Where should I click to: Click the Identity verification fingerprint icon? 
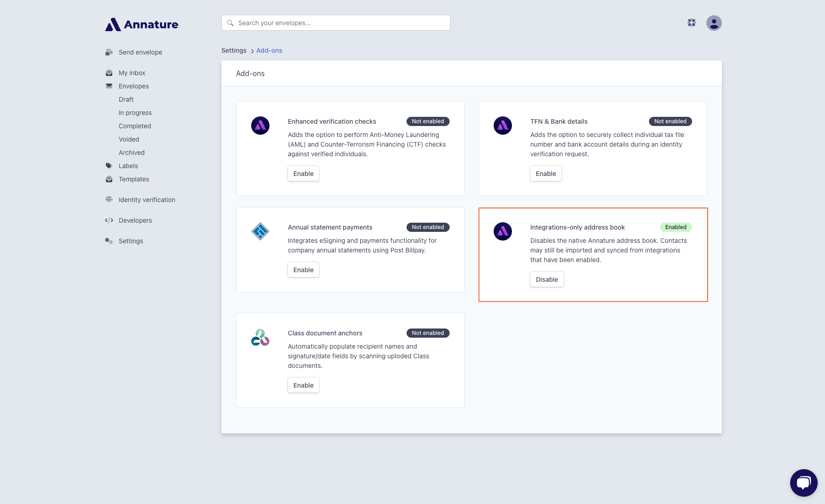pyautogui.click(x=109, y=200)
